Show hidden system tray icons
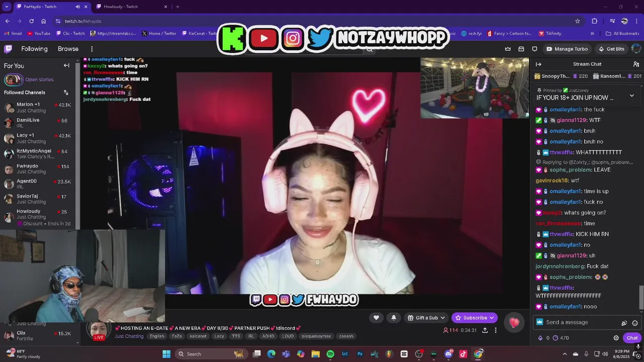The image size is (644, 362). click(x=565, y=354)
